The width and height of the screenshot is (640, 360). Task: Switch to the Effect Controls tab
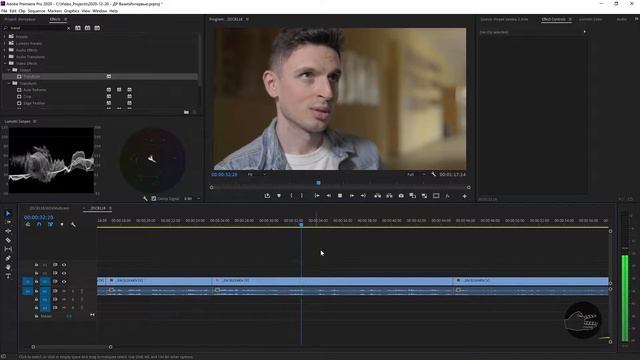[x=553, y=19]
